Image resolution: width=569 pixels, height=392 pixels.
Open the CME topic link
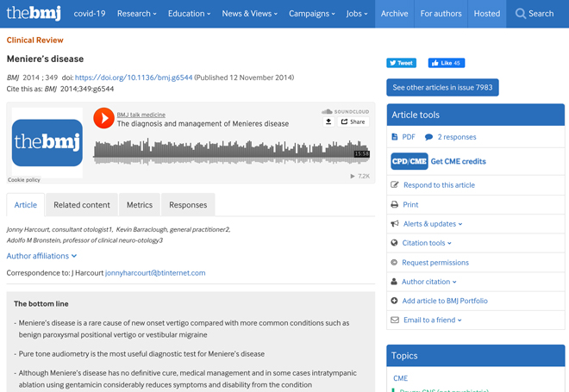400,378
